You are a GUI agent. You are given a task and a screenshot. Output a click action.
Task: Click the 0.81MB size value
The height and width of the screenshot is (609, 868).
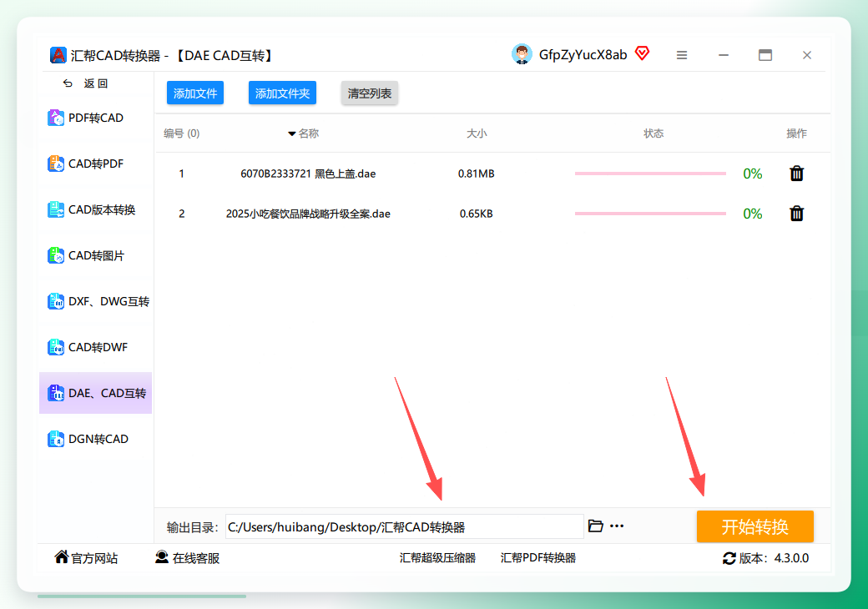point(476,174)
